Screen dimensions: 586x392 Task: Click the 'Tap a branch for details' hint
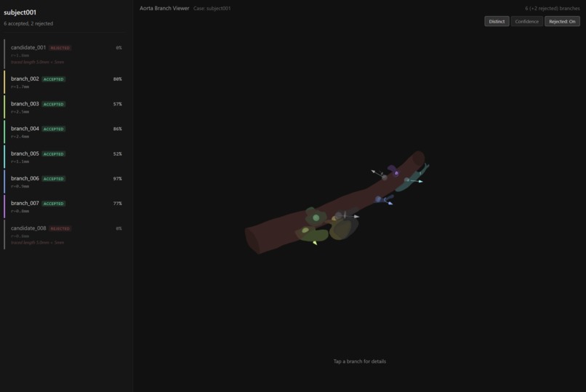tap(359, 361)
